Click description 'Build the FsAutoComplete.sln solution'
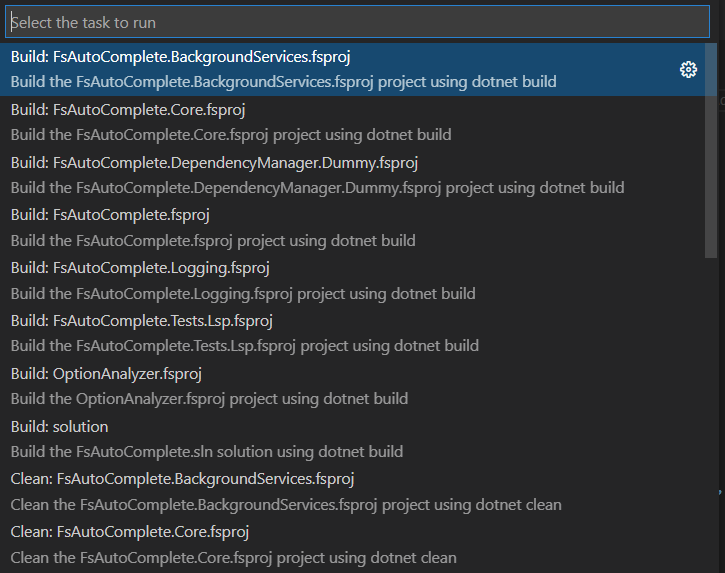The height and width of the screenshot is (573, 725). [207, 452]
